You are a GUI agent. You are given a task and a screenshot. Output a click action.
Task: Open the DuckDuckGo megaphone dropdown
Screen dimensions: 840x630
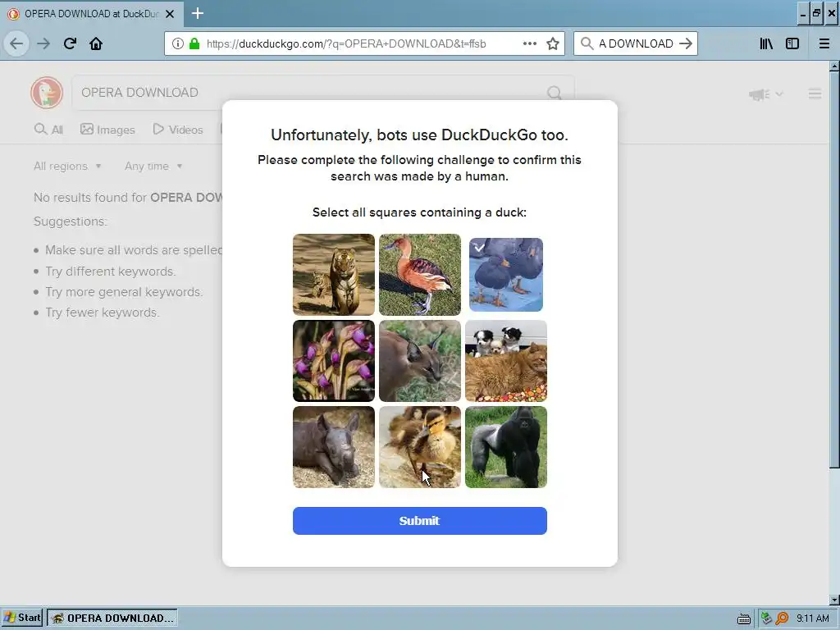[x=766, y=95]
